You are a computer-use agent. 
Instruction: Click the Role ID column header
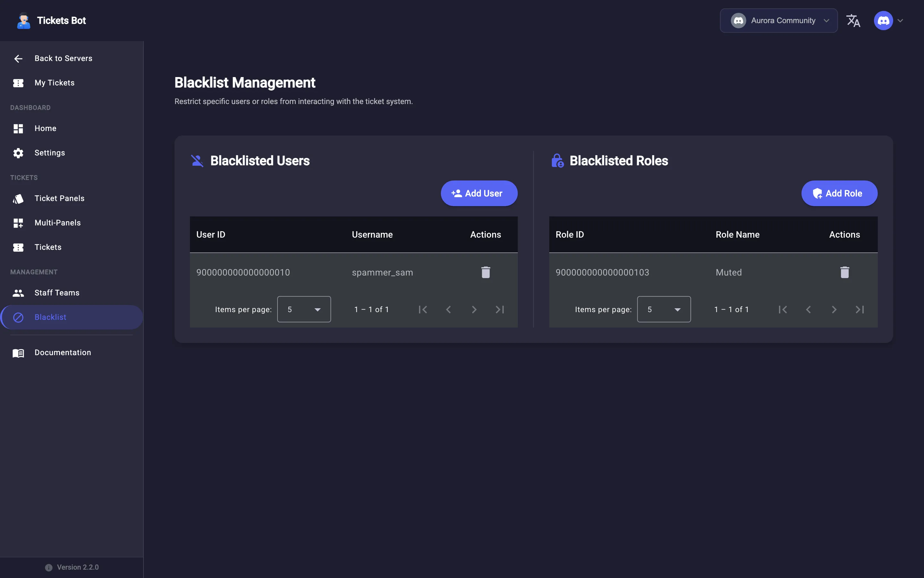pos(570,235)
